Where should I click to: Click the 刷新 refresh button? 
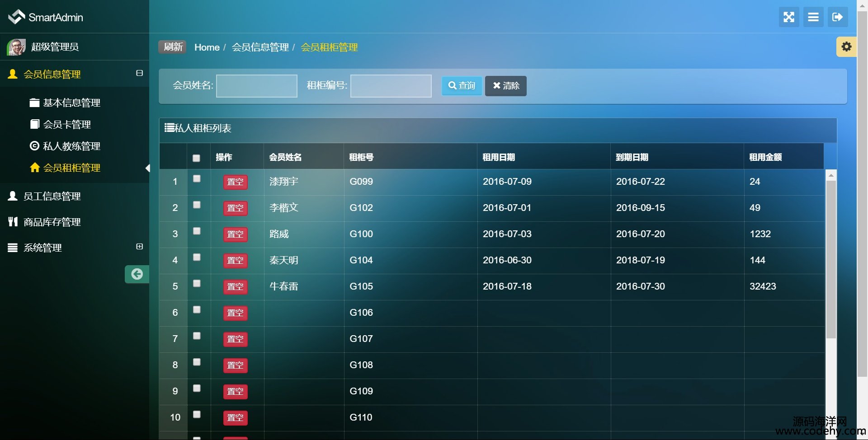coord(173,47)
